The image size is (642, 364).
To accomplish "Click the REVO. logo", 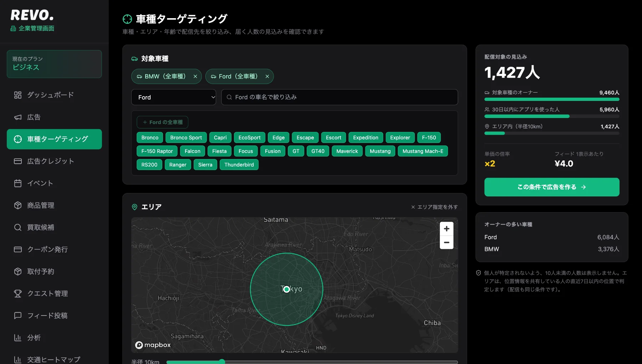I will point(32,15).
